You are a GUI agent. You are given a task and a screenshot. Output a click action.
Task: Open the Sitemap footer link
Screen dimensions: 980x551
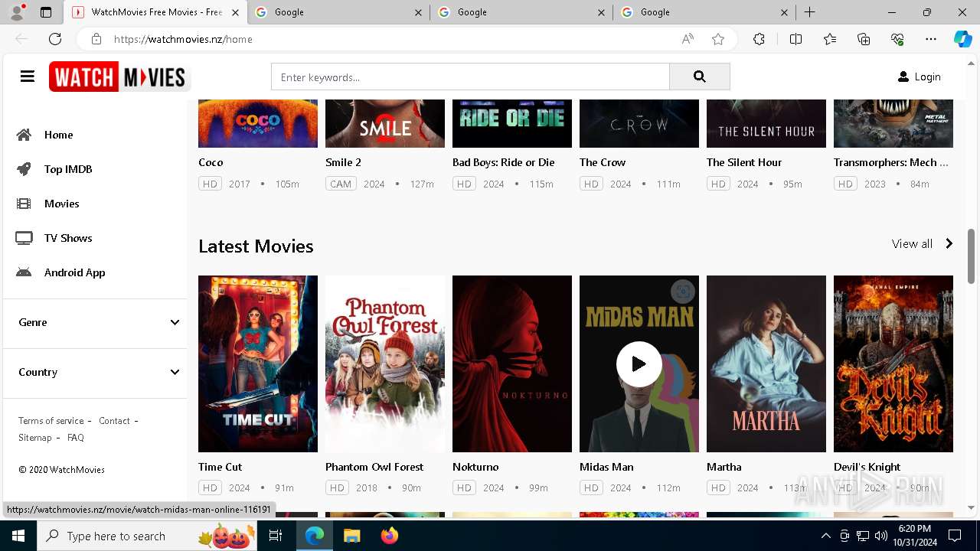(x=35, y=438)
